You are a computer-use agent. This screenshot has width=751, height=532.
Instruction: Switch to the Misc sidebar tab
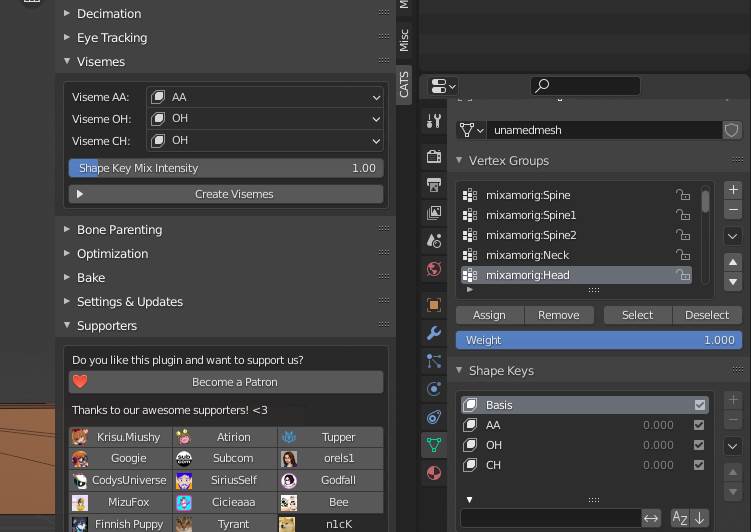pos(404,40)
